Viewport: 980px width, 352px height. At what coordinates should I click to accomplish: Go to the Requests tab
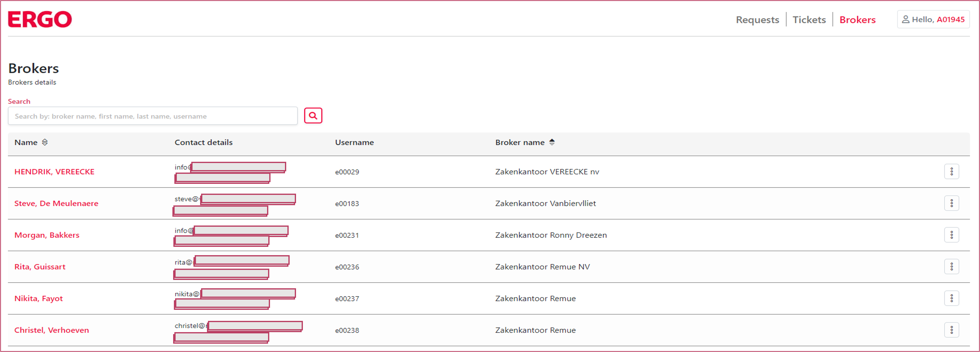[757, 20]
